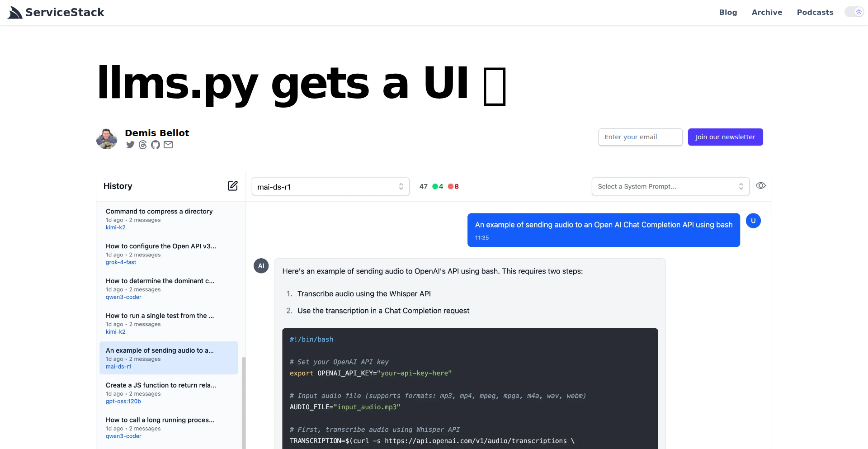Click the grok-4-fast model label
This screenshot has width=868, height=449.
coord(121,262)
